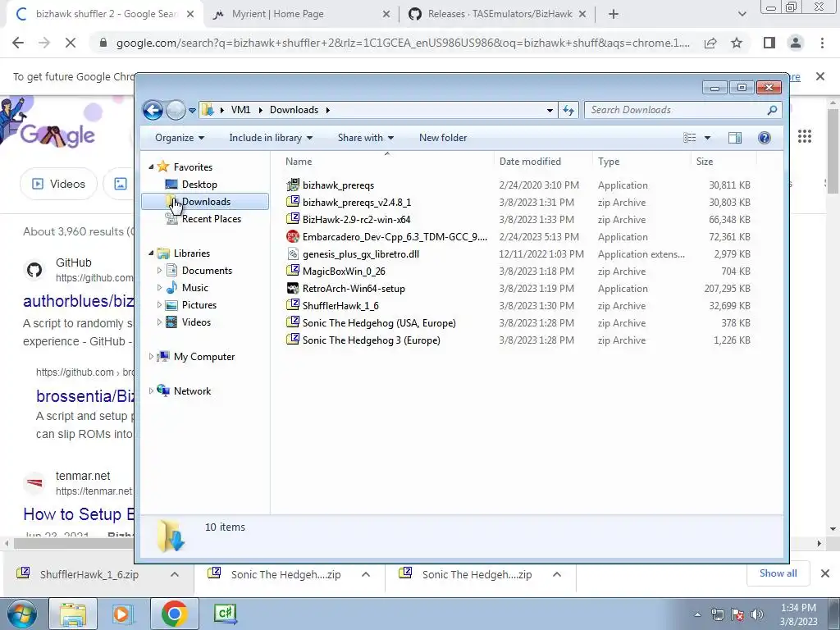The image size is (840, 630).
Task: Expand the Documents library
Action: [159, 271]
